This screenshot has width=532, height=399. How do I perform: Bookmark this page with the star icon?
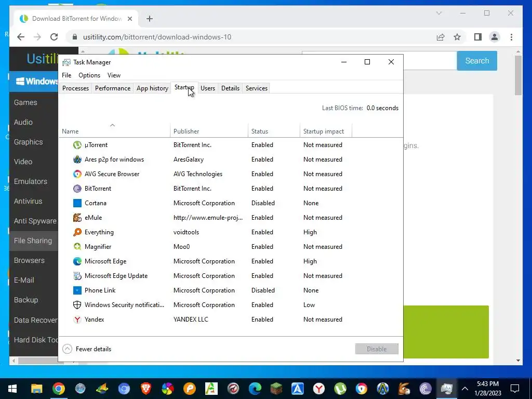point(457,37)
